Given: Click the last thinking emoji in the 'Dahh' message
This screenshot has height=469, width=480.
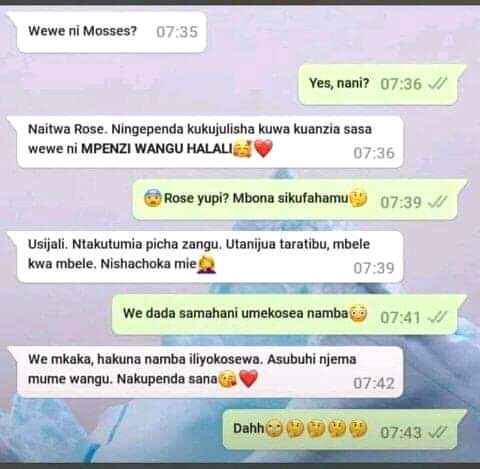Looking at the screenshot, I should pos(358,429).
